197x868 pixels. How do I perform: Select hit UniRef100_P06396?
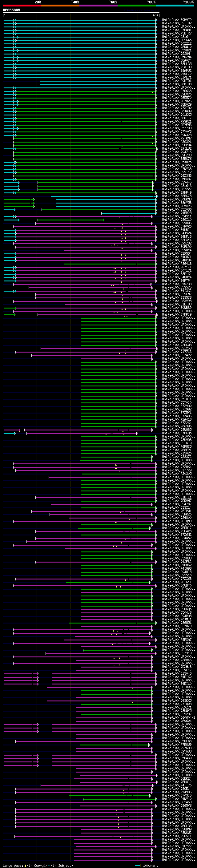click(x=177, y=426)
